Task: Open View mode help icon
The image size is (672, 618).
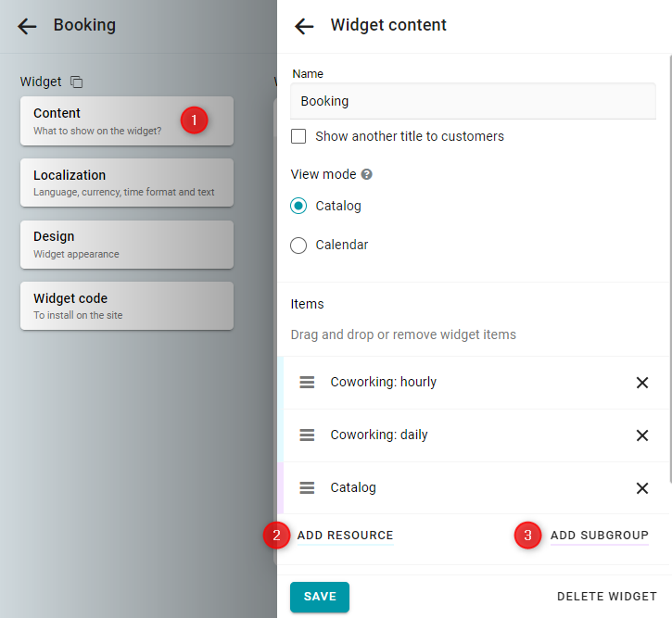Action: click(366, 174)
